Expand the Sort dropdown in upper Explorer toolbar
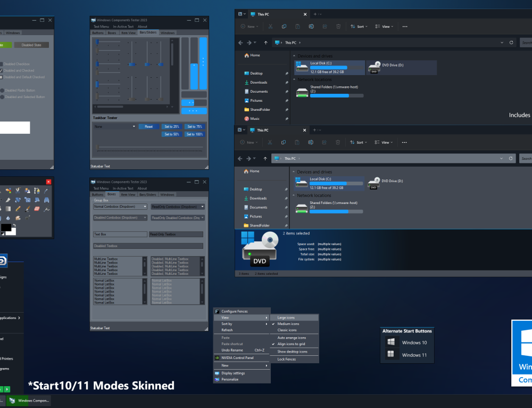 coord(359,27)
